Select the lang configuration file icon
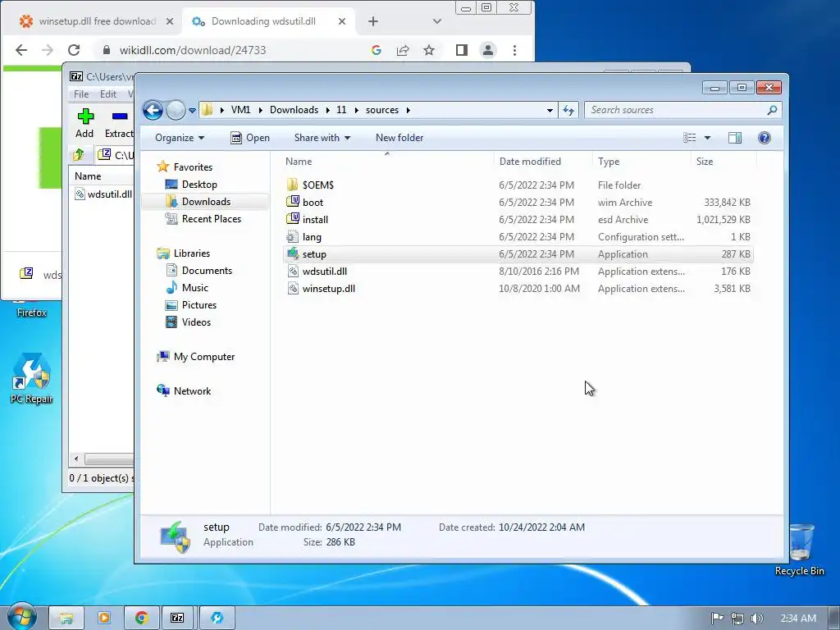The height and width of the screenshot is (630, 840). coord(293,237)
